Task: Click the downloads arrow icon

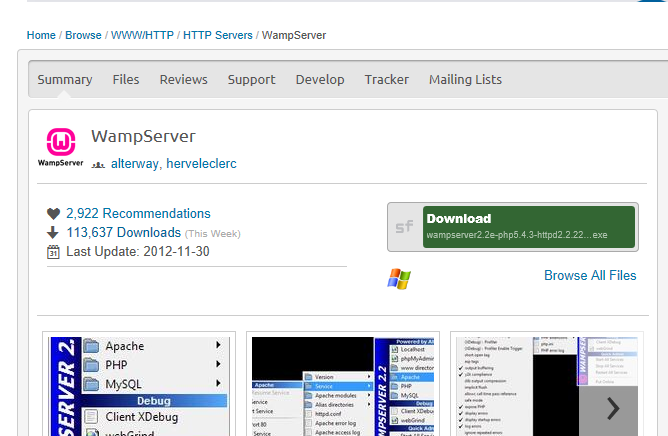Action: (x=52, y=233)
